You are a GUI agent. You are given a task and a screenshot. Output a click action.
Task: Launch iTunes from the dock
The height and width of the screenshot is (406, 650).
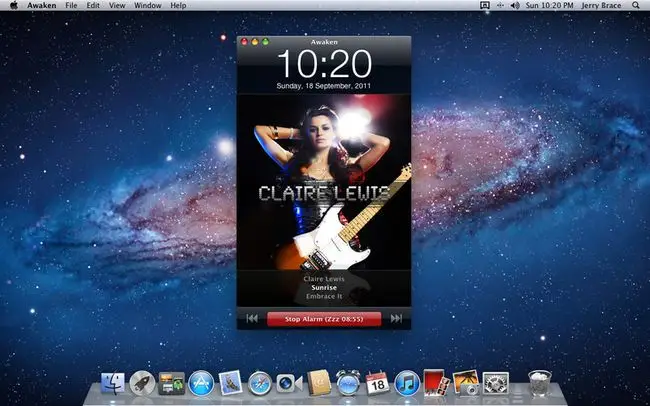[x=407, y=383]
